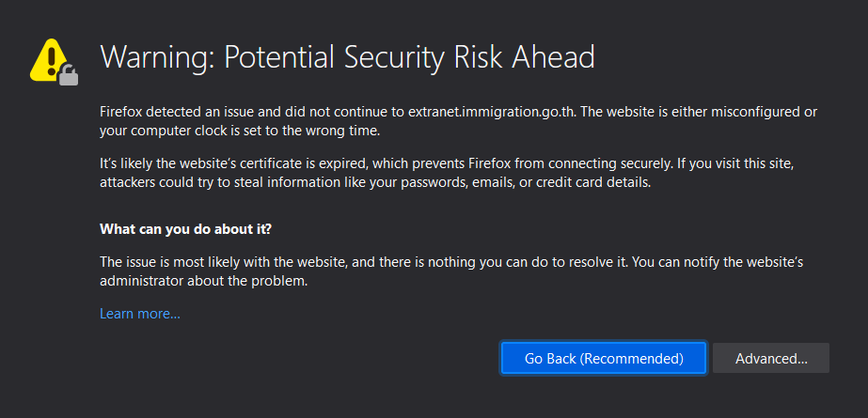Click the extranet.immigration.go.th domain text
868x418 pixels.
point(492,112)
